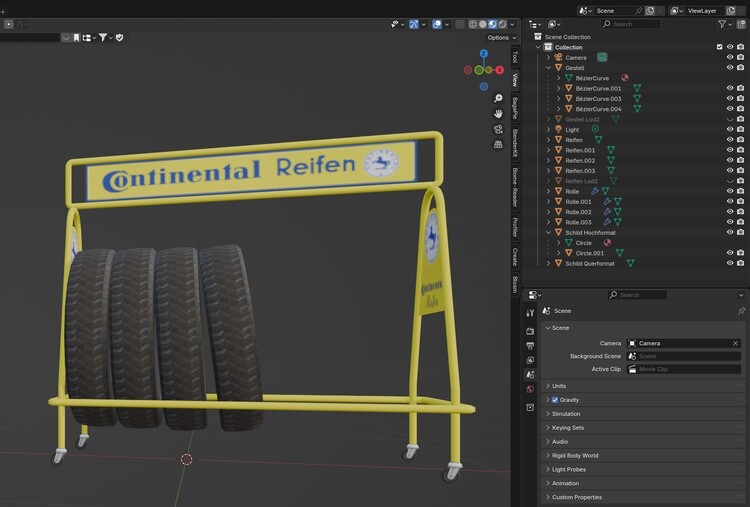Collapse the Schild Hochformat tree item
The height and width of the screenshot is (507, 750).
tap(548, 232)
